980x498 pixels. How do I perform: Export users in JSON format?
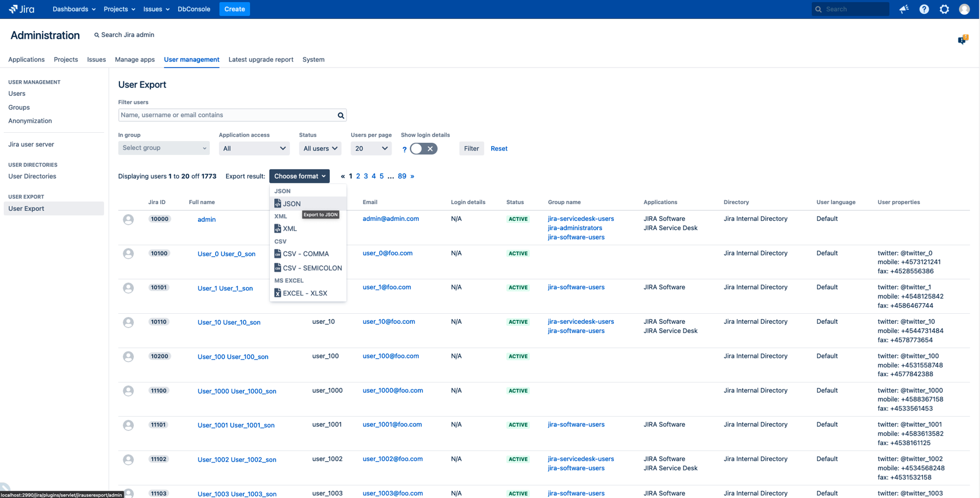coord(291,204)
